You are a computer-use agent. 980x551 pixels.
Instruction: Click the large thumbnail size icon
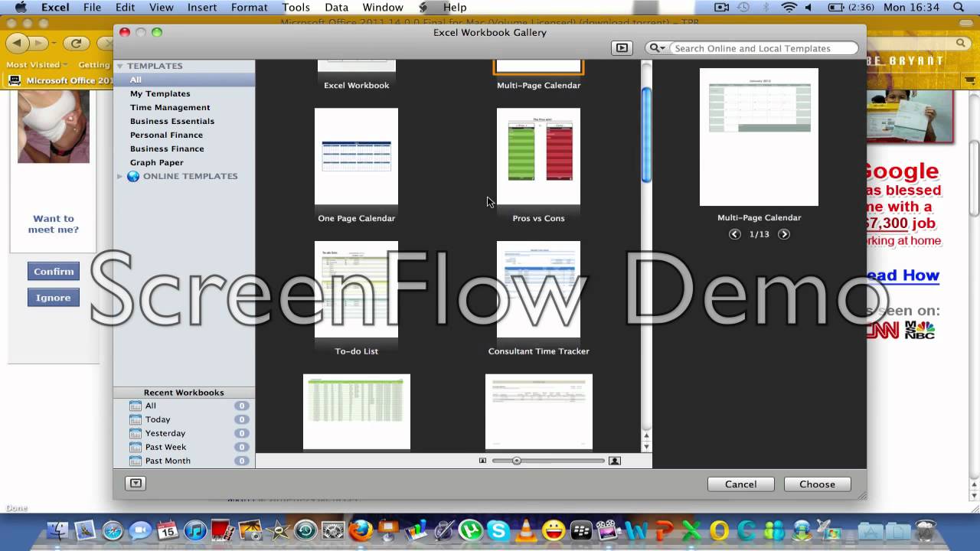pyautogui.click(x=614, y=461)
